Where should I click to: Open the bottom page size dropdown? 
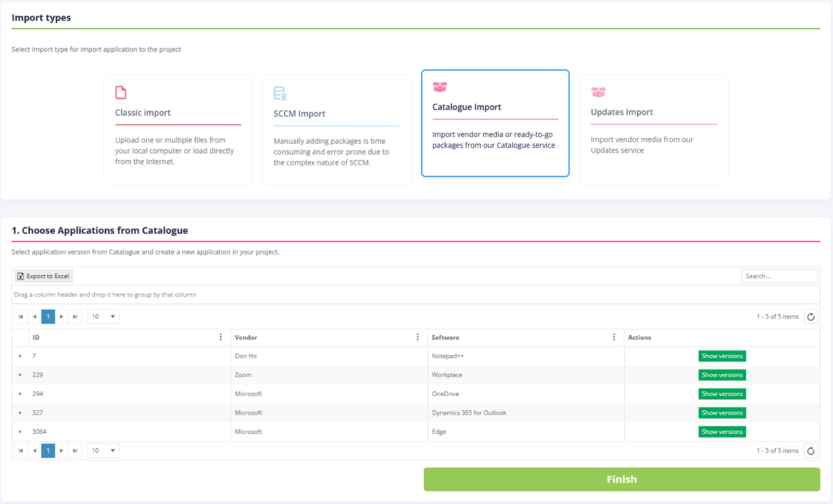pyautogui.click(x=103, y=450)
